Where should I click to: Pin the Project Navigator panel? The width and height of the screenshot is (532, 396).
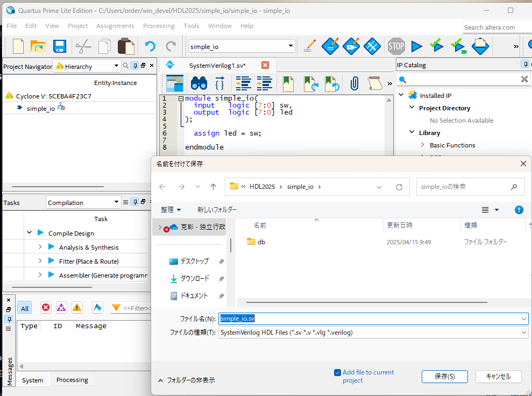click(136, 66)
